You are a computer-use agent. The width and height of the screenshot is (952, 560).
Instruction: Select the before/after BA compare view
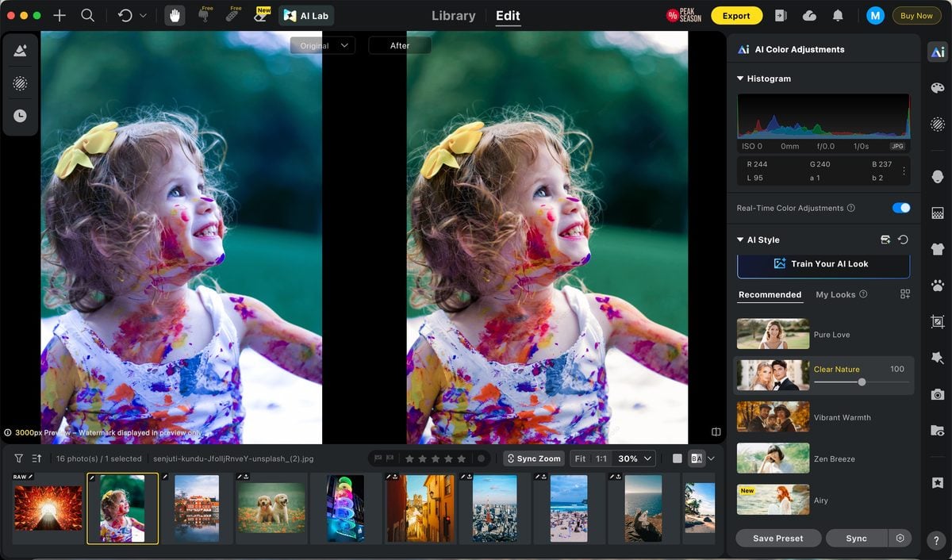[x=697, y=458]
